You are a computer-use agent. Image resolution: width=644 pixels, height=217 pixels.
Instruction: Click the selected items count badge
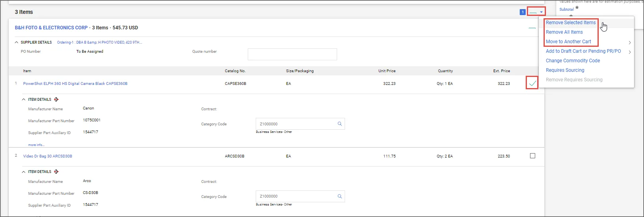[523, 12]
